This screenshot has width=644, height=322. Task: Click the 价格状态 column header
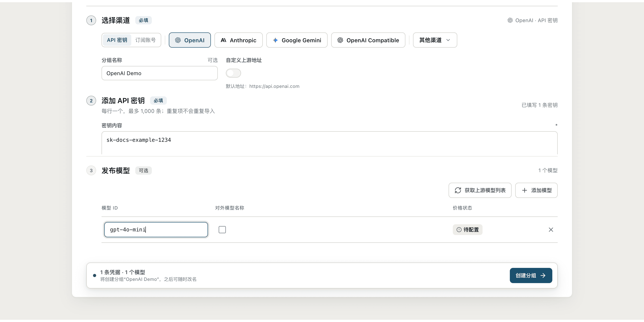coord(462,208)
